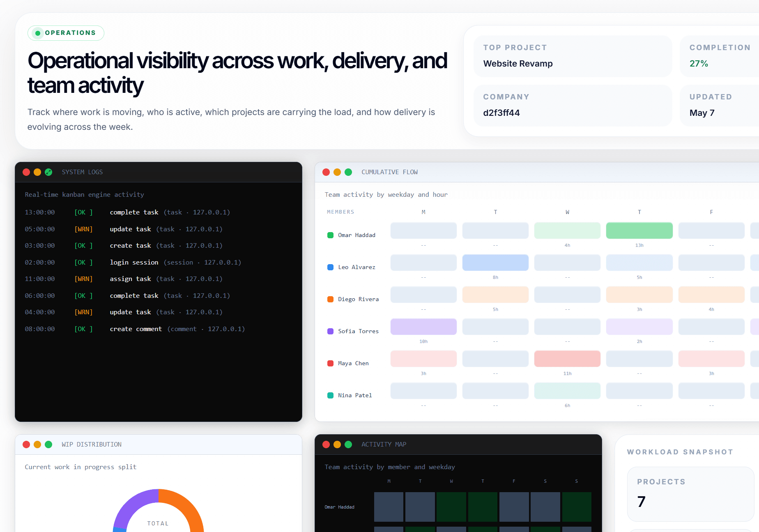The width and height of the screenshot is (759, 532).
Task: Click Omar Haddad's Monday cell in Activity Map
Action: (x=389, y=507)
